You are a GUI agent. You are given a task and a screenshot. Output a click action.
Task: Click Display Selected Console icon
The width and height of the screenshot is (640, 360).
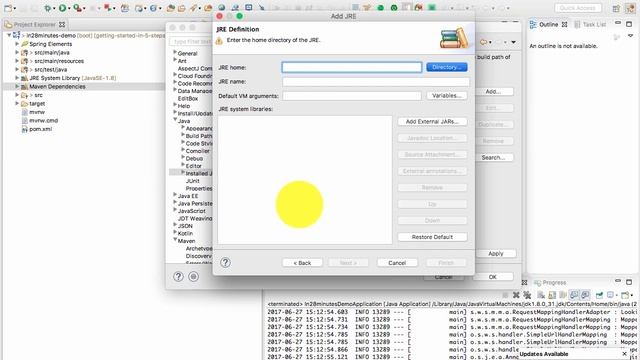point(611,295)
